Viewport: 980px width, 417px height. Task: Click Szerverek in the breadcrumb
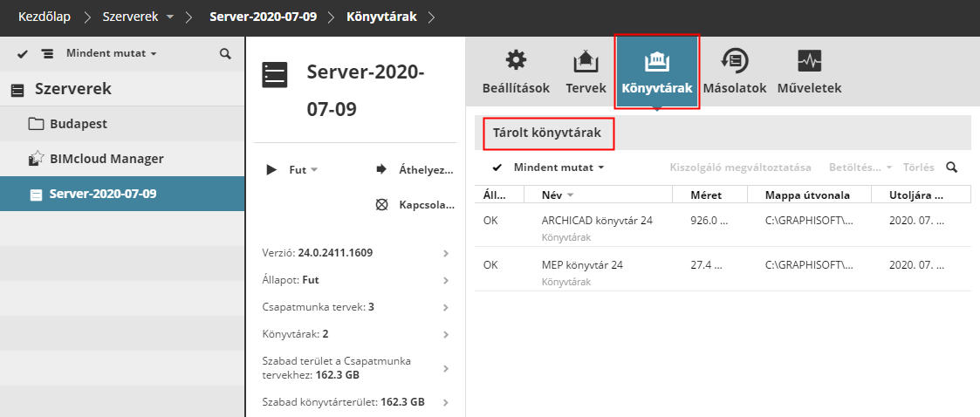pos(131,17)
